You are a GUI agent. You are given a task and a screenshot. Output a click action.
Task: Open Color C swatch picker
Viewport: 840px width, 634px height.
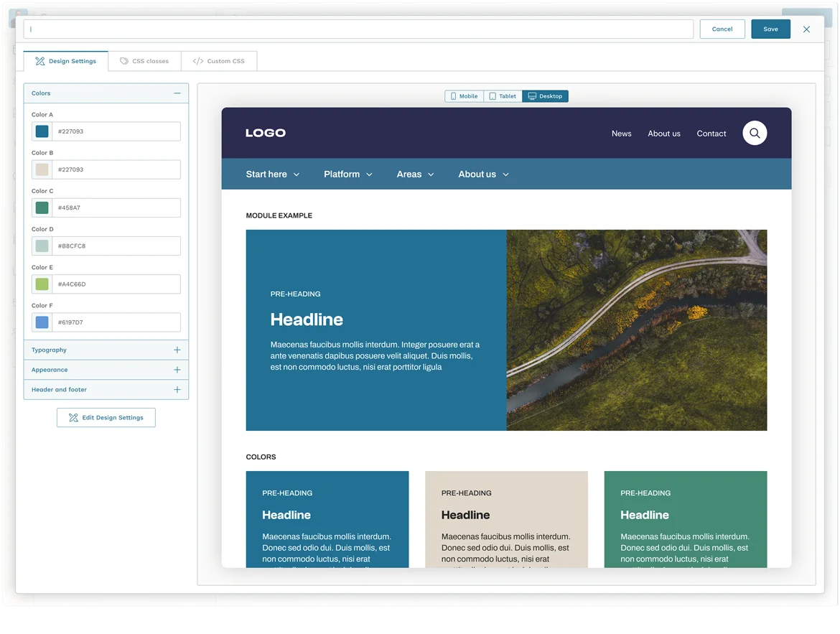42,208
